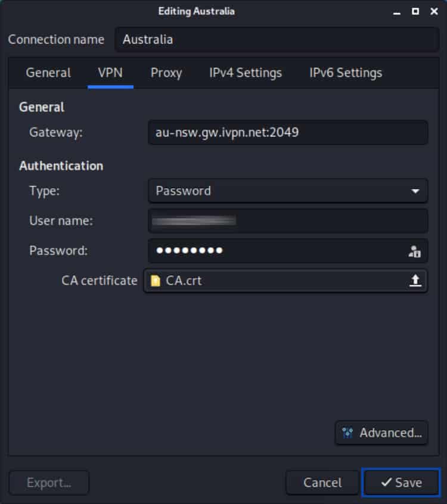Image resolution: width=447 pixels, height=504 pixels.
Task: Switch to the General tab
Action: pyautogui.click(x=48, y=73)
